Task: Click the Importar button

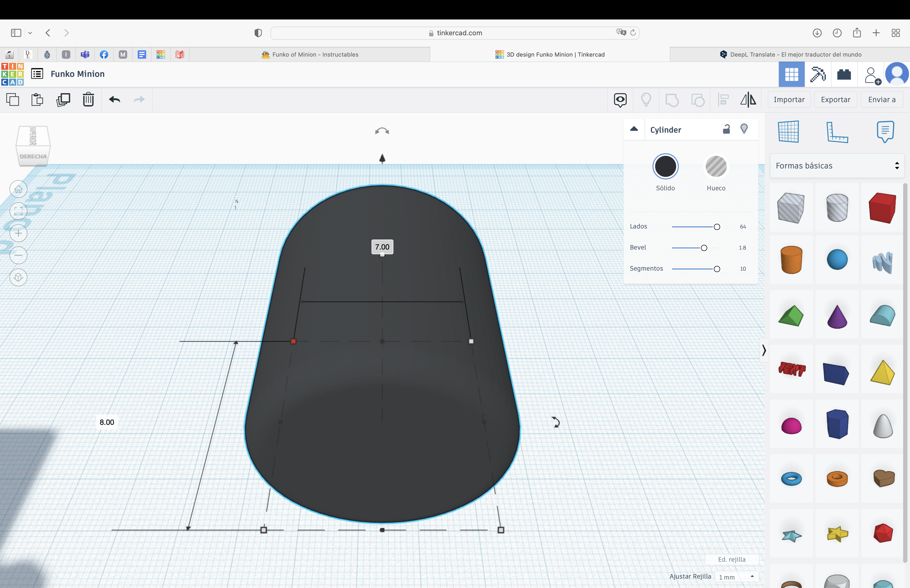Action: [x=789, y=100]
